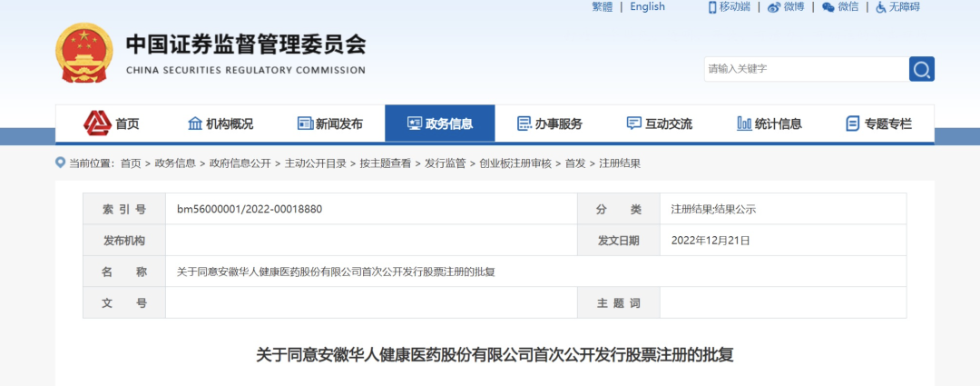This screenshot has height=386, width=980.
Task: Open the 机构概况 menu
Action: [220, 124]
